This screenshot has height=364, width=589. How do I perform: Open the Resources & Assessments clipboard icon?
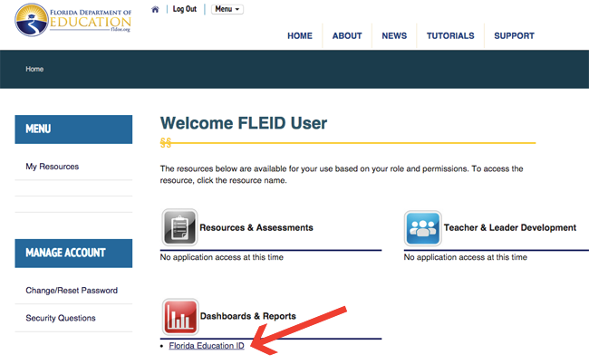179,227
